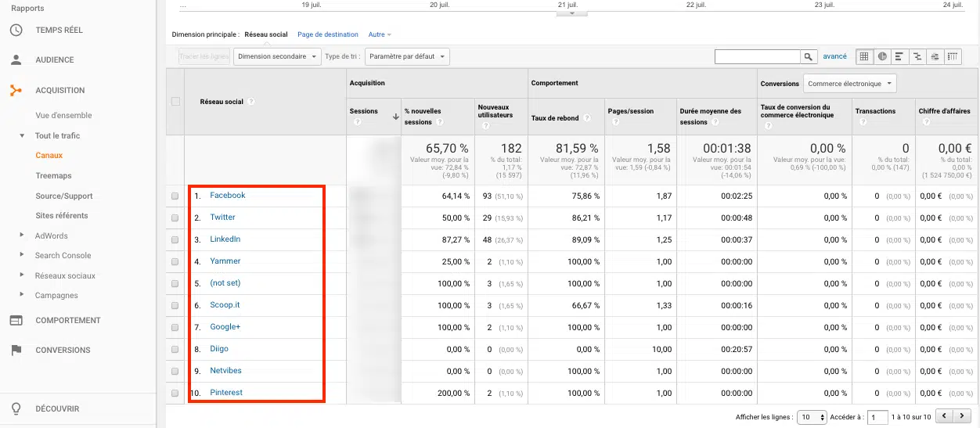Image resolution: width=980 pixels, height=428 pixels.
Task: Open the Dimension secondaire dropdown
Action: tap(278, 56)
